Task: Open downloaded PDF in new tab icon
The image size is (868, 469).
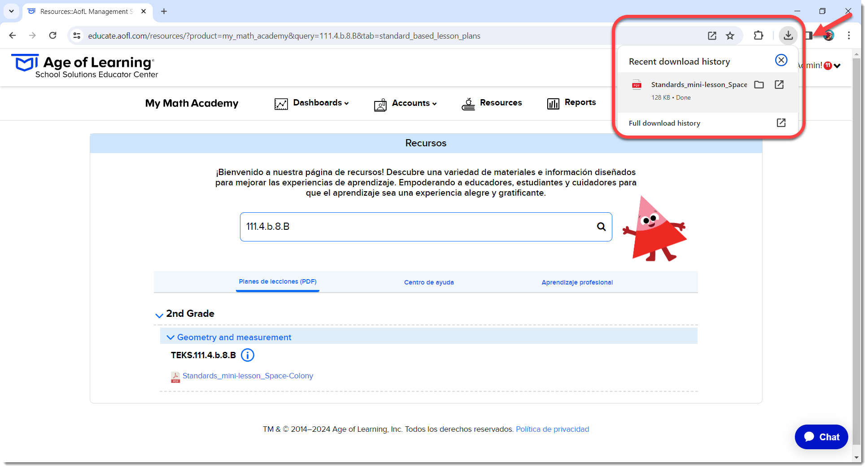Action: point(779,84)
